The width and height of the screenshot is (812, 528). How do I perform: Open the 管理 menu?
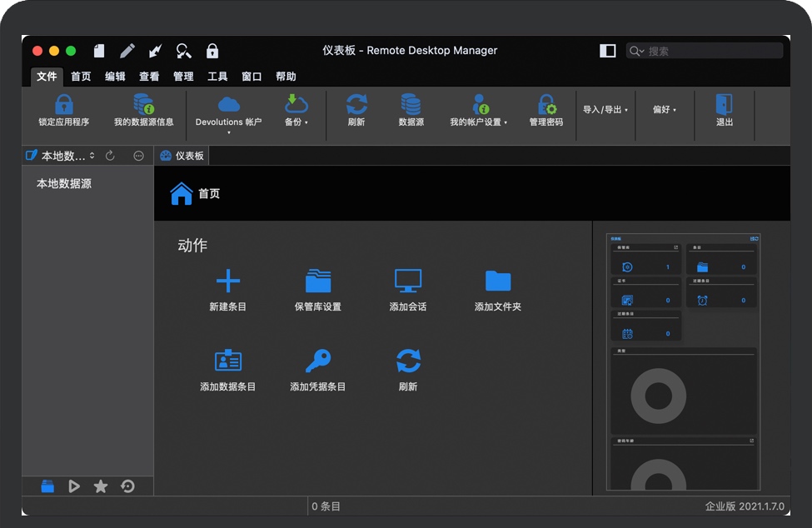(x=182, y=77)
